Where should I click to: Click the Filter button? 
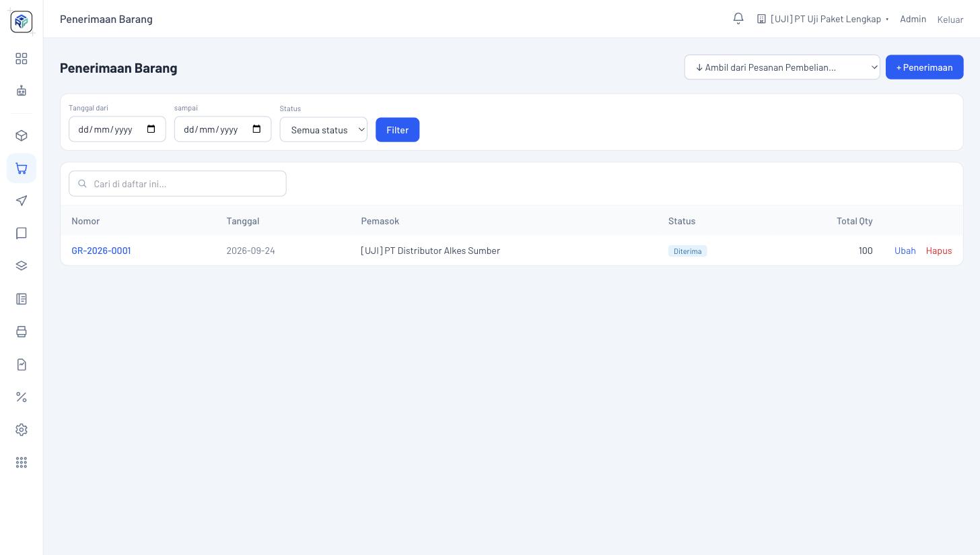coord(397,130)
